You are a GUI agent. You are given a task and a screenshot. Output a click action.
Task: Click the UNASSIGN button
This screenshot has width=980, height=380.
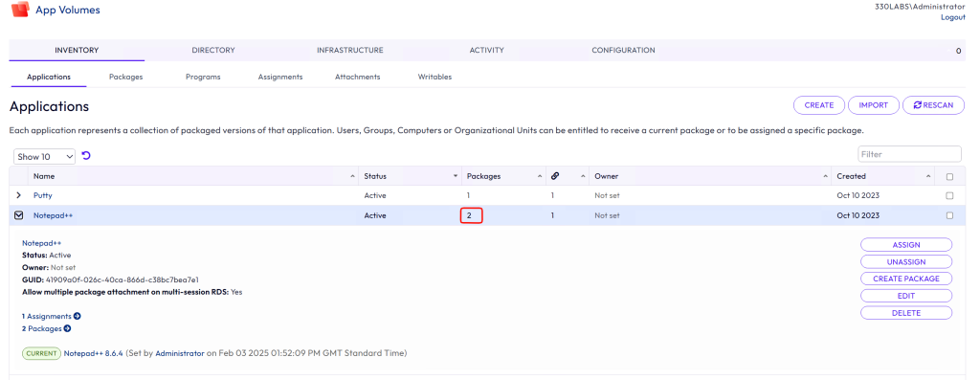906,261
